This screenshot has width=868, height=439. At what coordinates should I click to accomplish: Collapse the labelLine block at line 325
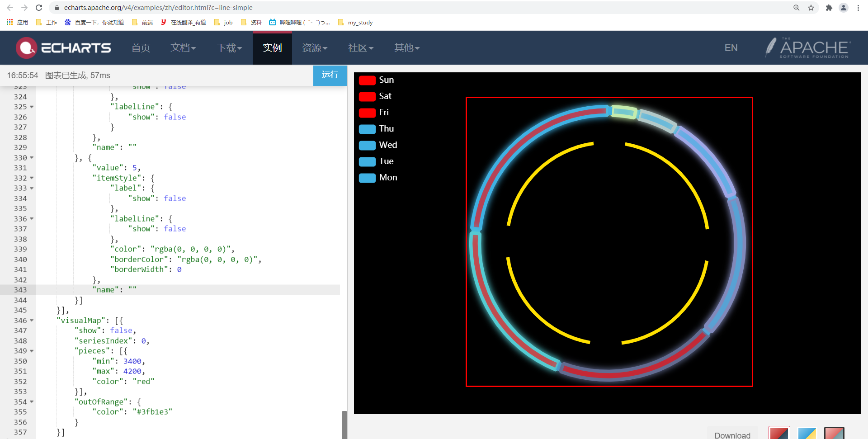(32, 107)
